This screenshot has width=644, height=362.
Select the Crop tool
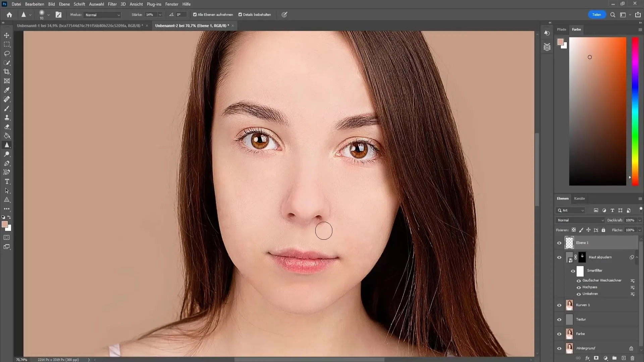click(x=7, y=72)
